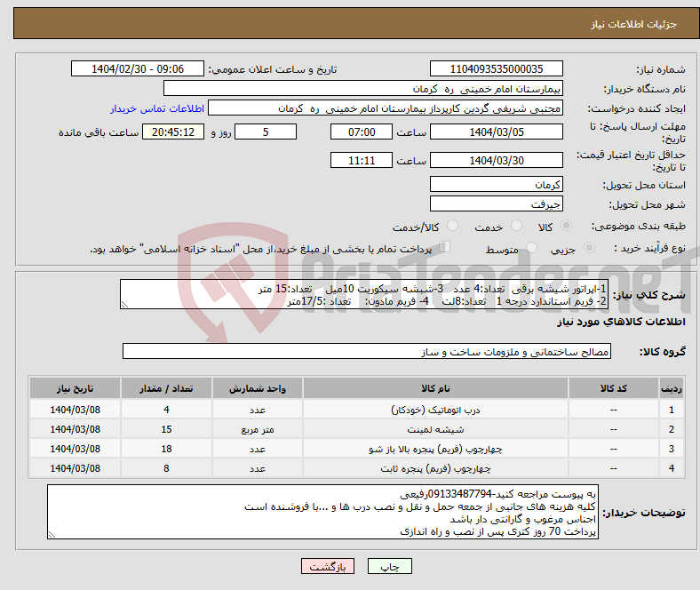Click the buyer organization name field
700x590 pixels.
363,89
